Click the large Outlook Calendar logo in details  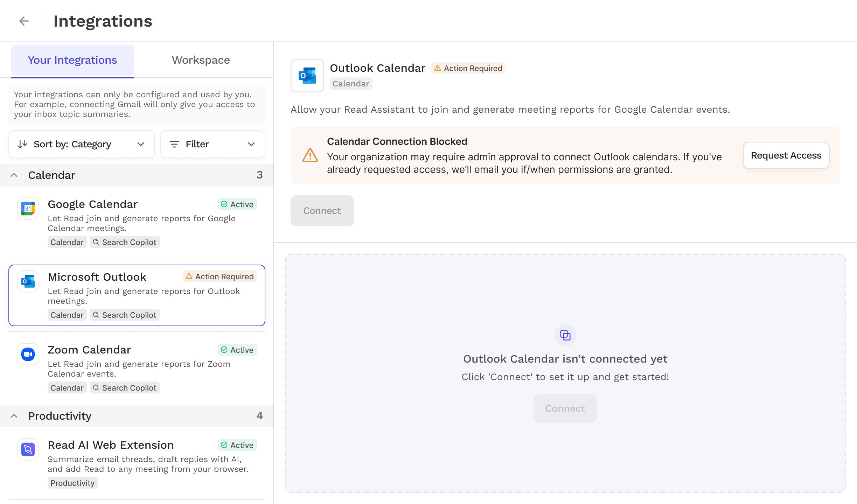tap(307, 76)
